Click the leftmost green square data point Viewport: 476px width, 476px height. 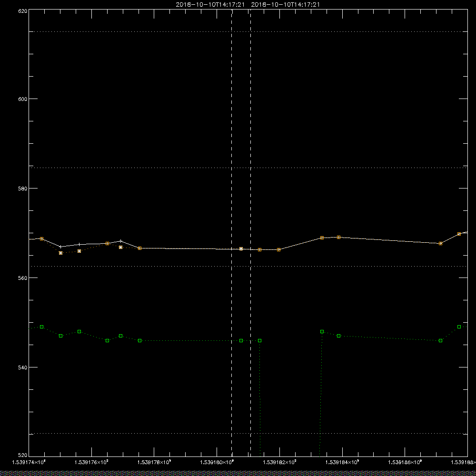pyautogui.click(x=41, y=327)
